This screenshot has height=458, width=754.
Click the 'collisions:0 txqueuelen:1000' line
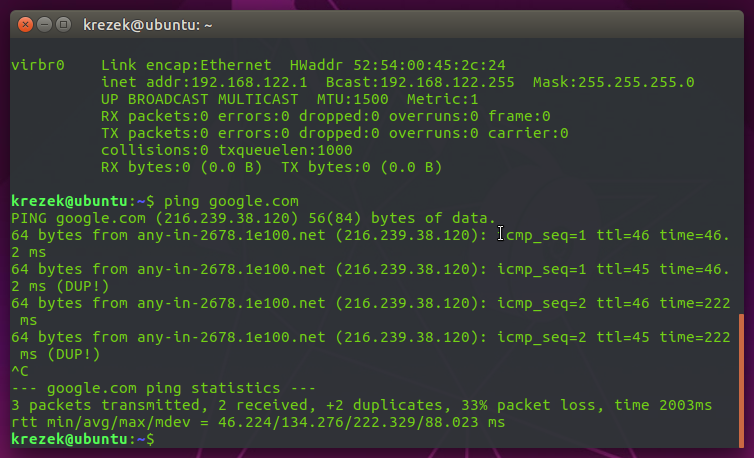[228, 150]
